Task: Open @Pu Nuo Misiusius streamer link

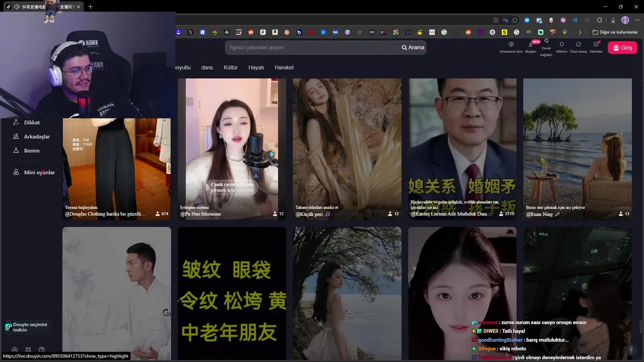Action: (201, 214)
